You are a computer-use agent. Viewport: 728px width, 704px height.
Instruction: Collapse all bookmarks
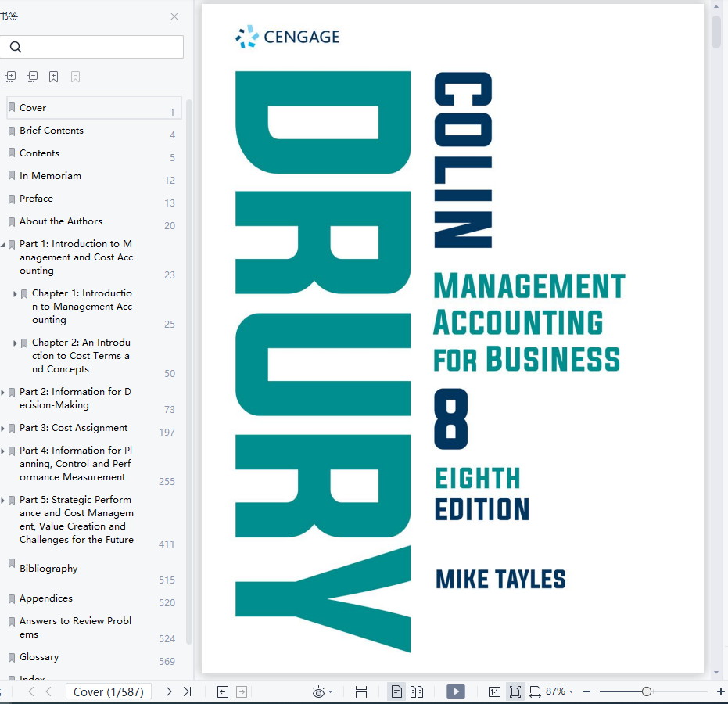32,76
